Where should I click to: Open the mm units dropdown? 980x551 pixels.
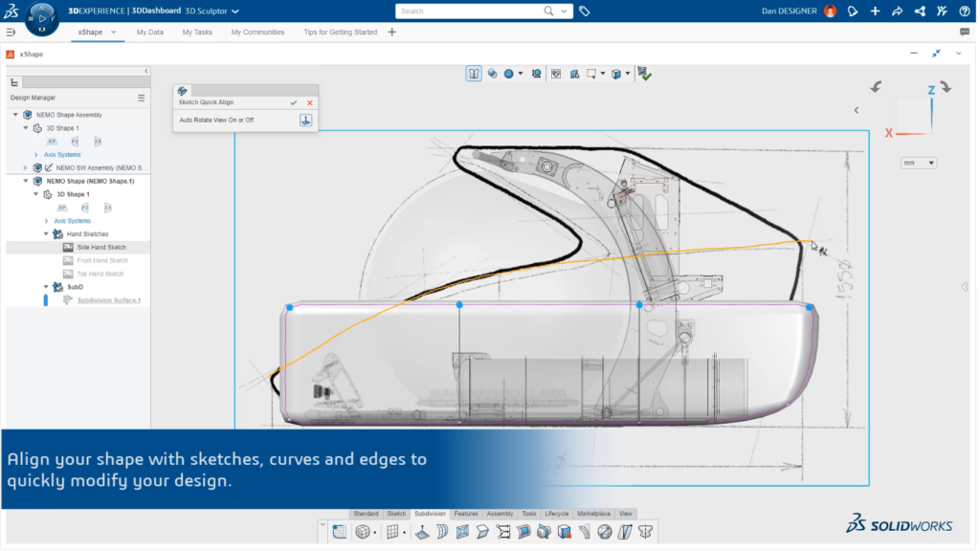(918, 162)
